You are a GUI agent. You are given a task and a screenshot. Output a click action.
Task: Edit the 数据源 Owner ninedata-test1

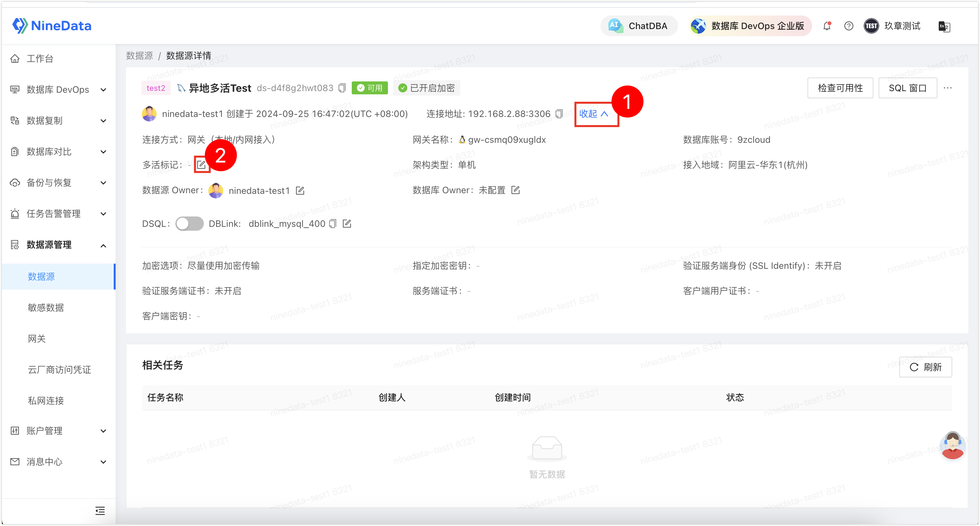click(x=300, y=190)
